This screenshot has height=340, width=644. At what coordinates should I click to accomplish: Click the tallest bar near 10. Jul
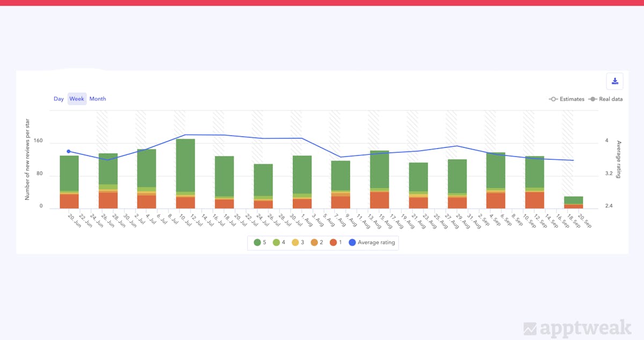[185, 167]
